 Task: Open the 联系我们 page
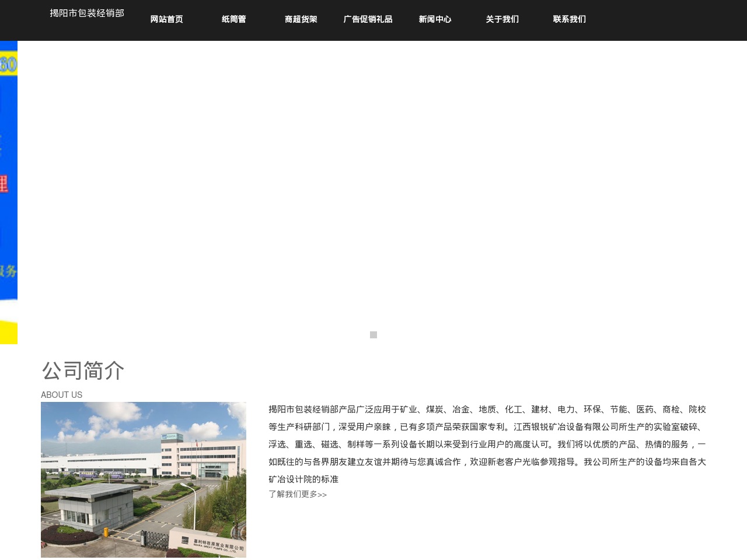[569, 19]
